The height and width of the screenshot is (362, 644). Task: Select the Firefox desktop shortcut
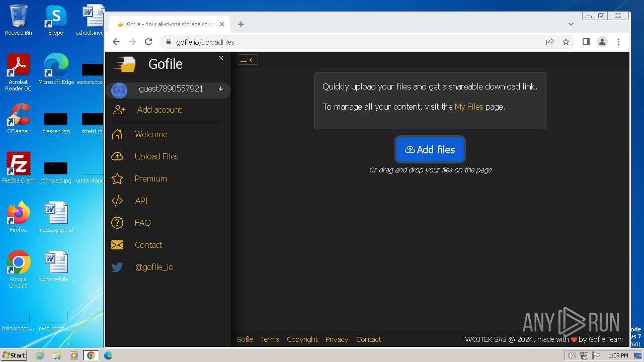point(18,217)
